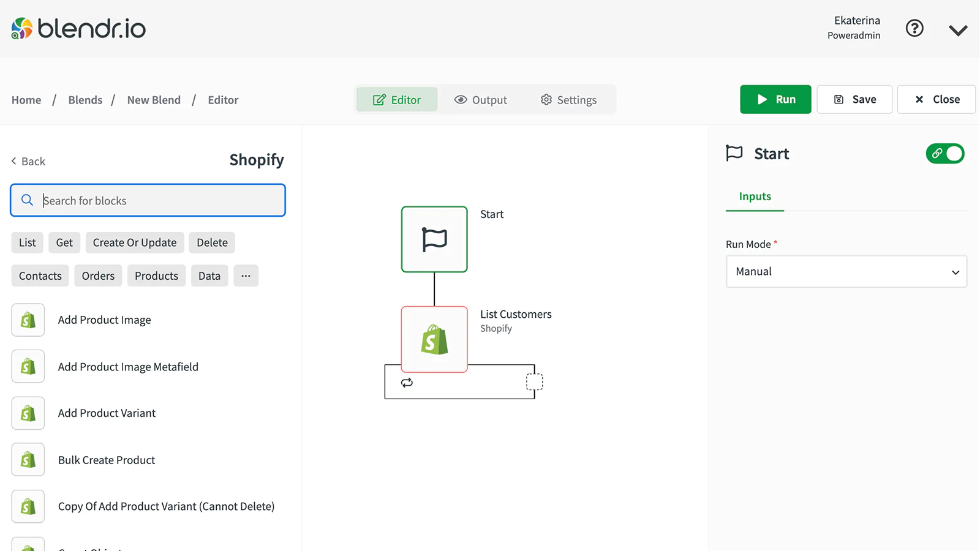Click Add Product Image label
Image resolution: width=980 pixels, height=551 pixels.
[x=104, y=320]
